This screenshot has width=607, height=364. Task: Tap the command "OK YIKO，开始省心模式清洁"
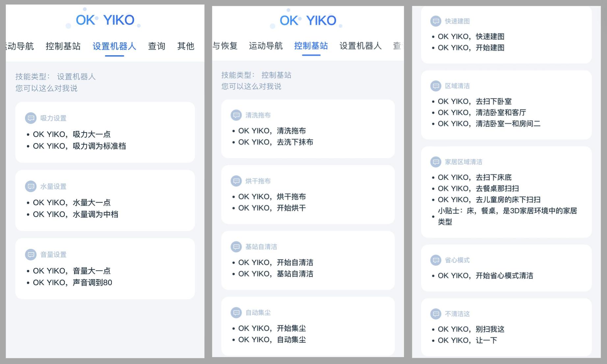485,276
